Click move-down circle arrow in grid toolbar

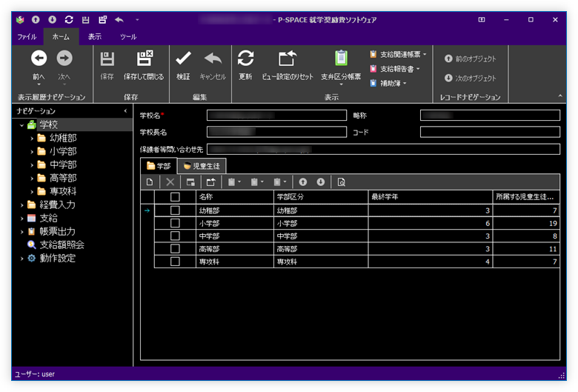[321, 182]
